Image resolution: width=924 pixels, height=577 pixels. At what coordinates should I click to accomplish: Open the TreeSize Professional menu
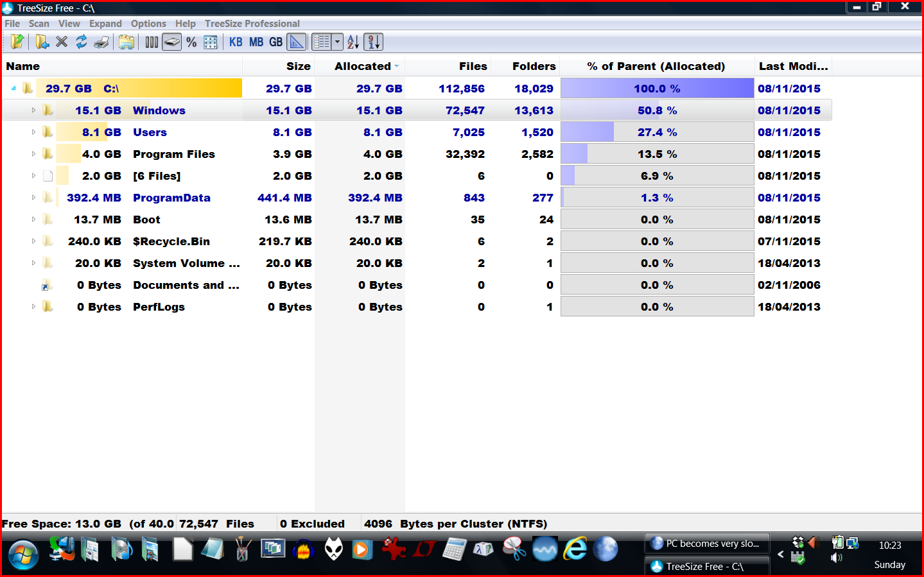pos(252,24)
